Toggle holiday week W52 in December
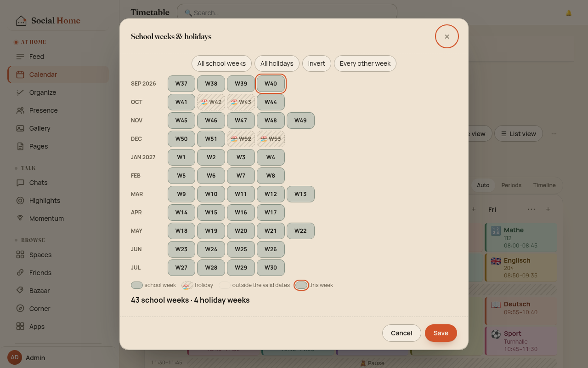The height and width of the screenshot is (368, 588). point(241,139)
